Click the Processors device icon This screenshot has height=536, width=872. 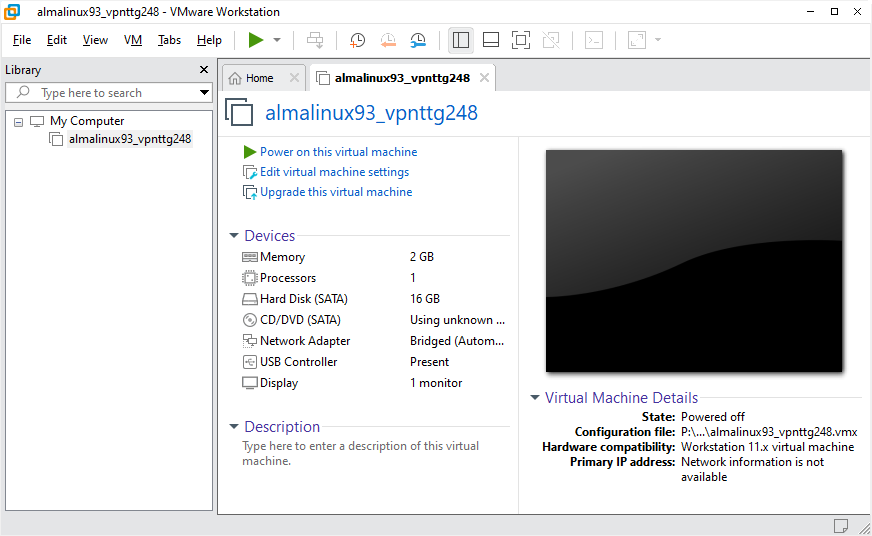coord(250,278)
